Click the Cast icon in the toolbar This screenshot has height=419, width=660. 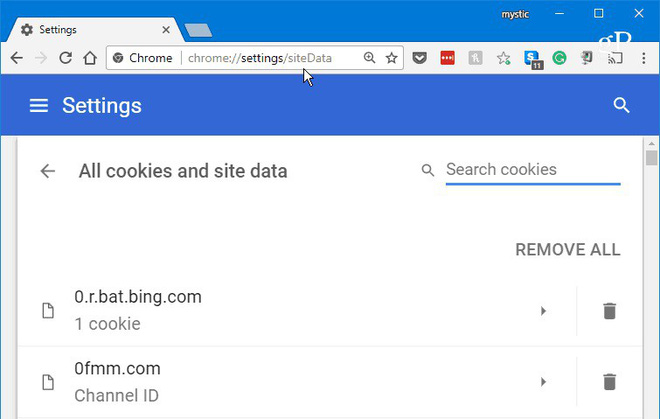pyautogui.click(x=615, y=58)
